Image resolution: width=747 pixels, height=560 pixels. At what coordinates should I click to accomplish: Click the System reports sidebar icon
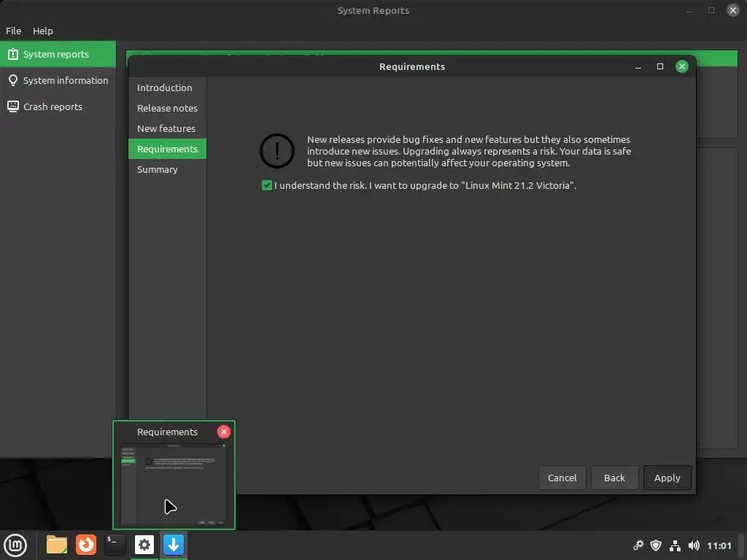pyautogui.click(x=13, y=54)
